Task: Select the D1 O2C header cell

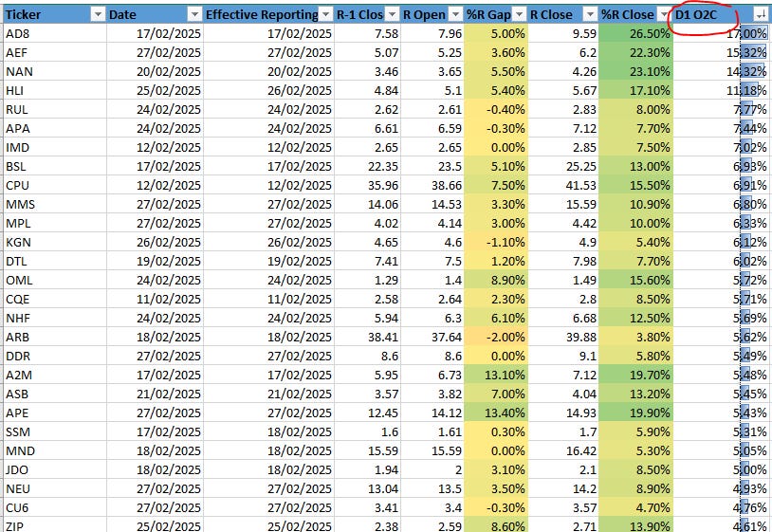Action: coord(721,15)
